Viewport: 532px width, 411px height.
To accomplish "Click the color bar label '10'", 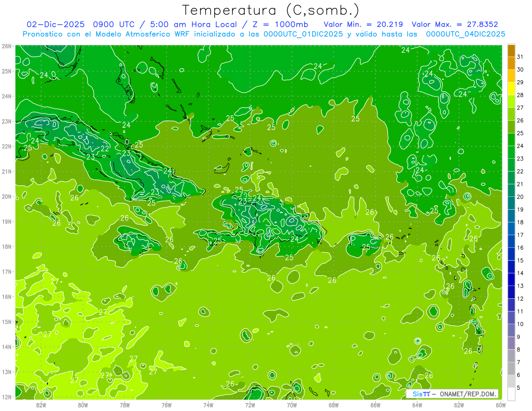I will [520, 324].
